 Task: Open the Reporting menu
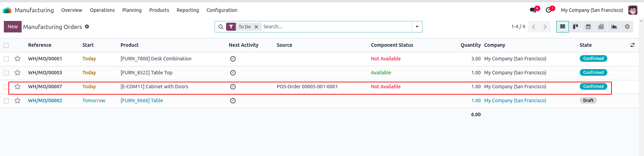188,10
